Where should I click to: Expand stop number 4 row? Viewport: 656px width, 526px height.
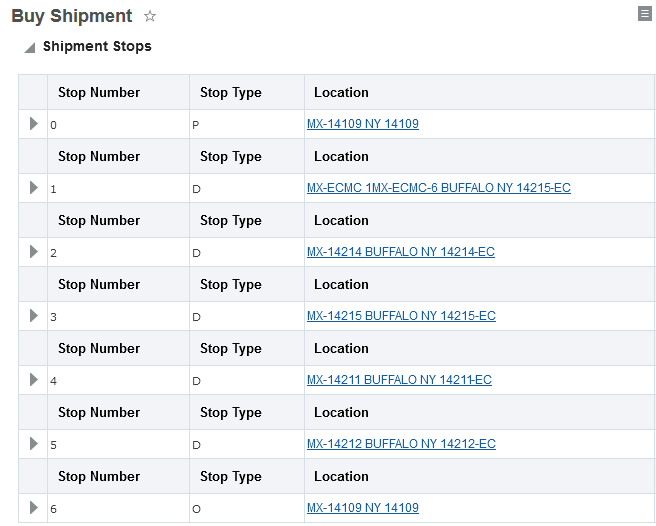(33, 380)
